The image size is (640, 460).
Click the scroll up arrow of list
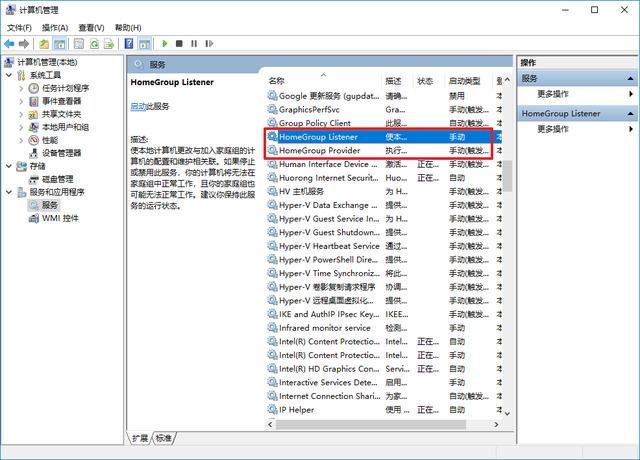coord(507,80)
